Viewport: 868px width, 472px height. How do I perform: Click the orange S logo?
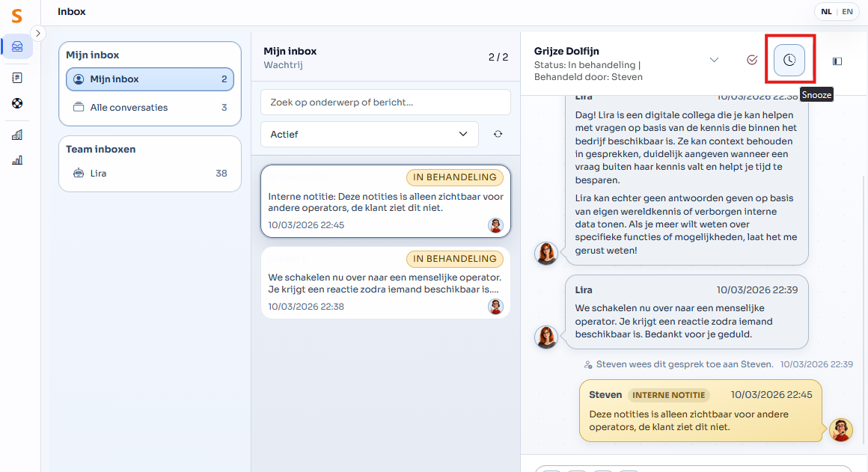pyautogui.click(x=16, y=16)
